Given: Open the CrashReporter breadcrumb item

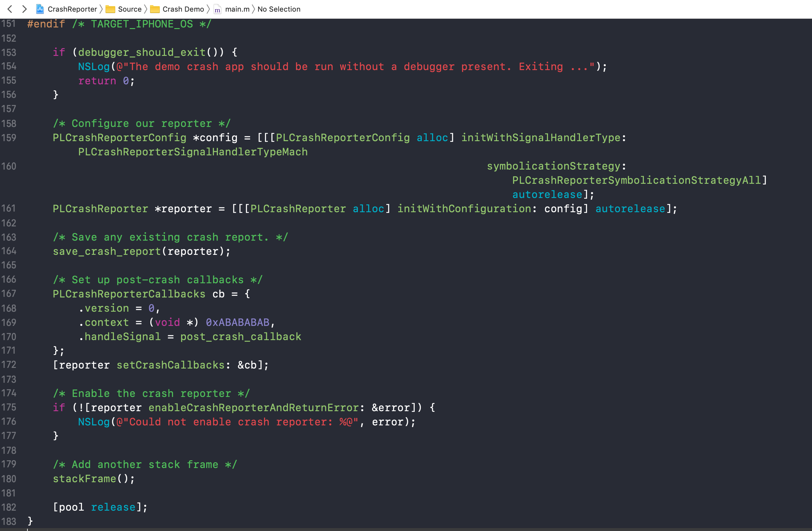Looking at the screenshot, I should [72, 9].
